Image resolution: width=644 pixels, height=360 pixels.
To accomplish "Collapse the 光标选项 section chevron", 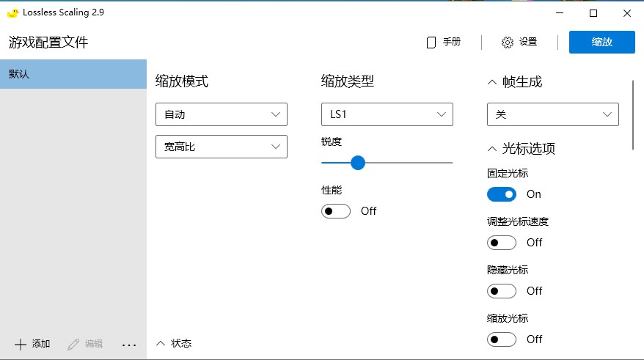I will (x=491, y=149).
